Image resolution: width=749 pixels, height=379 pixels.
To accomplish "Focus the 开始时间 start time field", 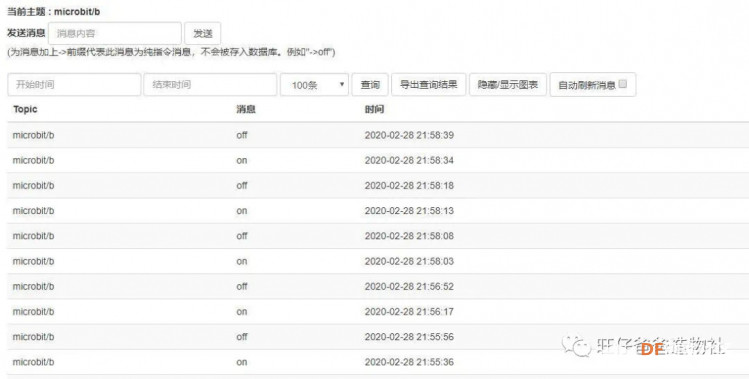I will (x=74, y=85).
